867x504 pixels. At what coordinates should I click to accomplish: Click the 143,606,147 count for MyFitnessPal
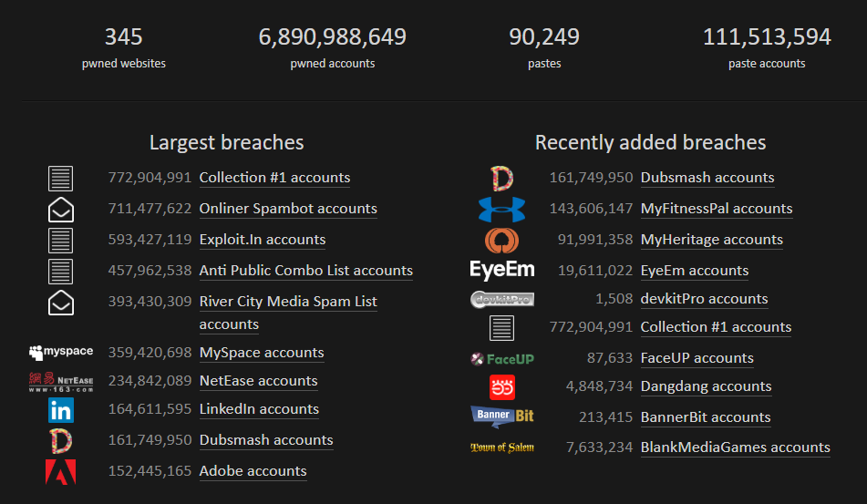tap(591, 209)
